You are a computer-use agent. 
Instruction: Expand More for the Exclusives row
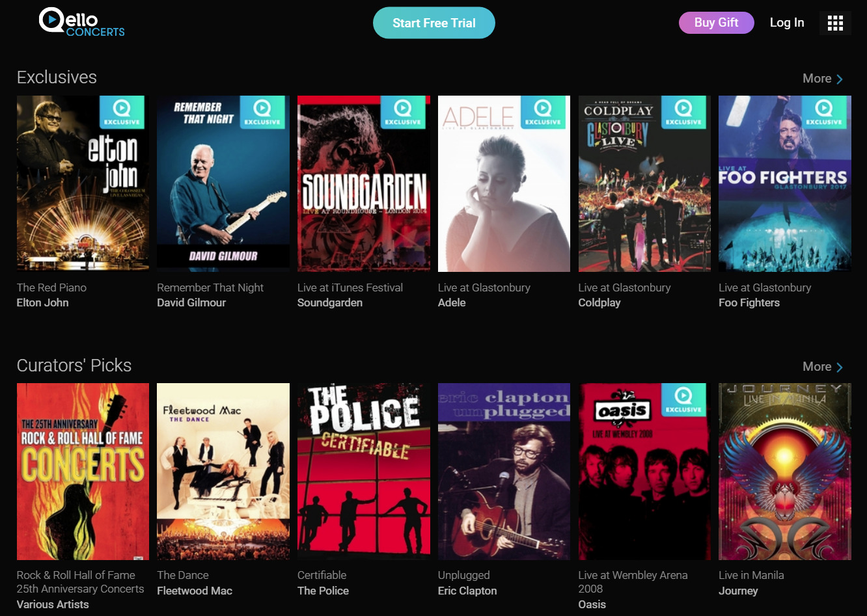pyautogui.click(x=822, y=79)
